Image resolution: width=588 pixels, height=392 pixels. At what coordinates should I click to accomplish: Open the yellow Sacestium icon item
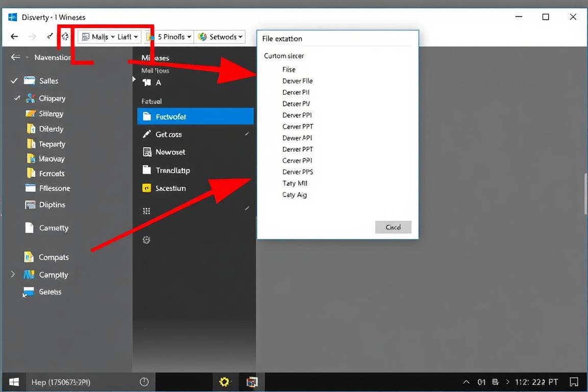(146, 188)
